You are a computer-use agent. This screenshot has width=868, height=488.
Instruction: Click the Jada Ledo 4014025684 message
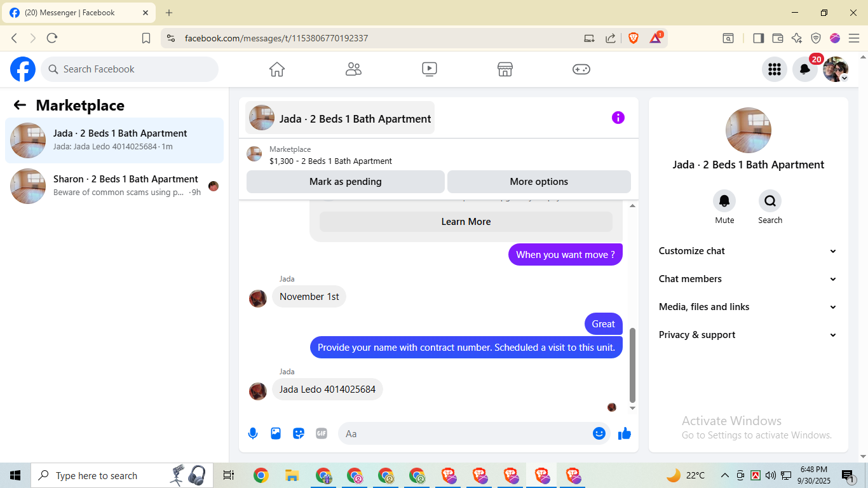coord(327,390)
